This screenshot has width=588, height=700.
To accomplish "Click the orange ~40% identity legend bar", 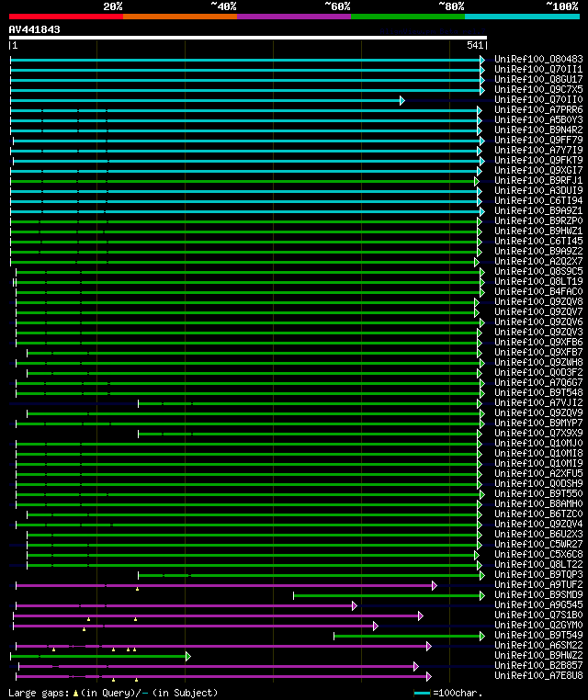I will (180, 17).
